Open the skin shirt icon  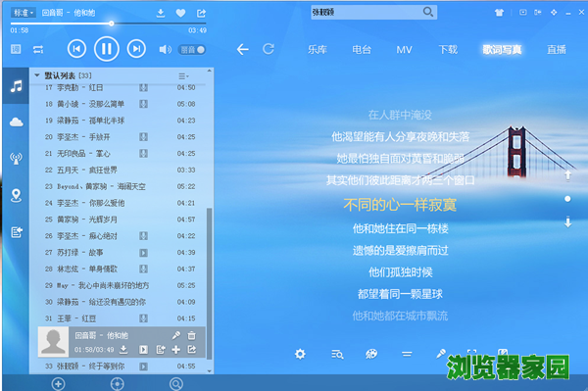499,13
